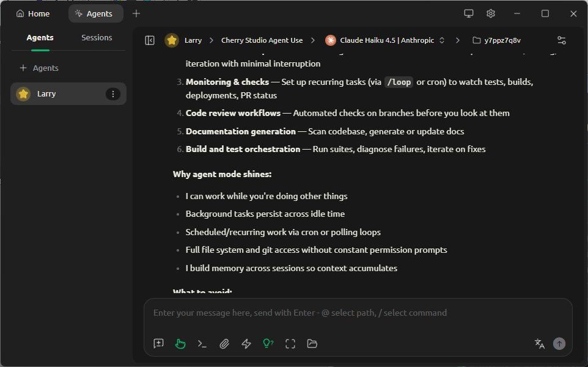Screen dimensions: 588x367
Task: Click the /loop inline code text
Action: 399,82
